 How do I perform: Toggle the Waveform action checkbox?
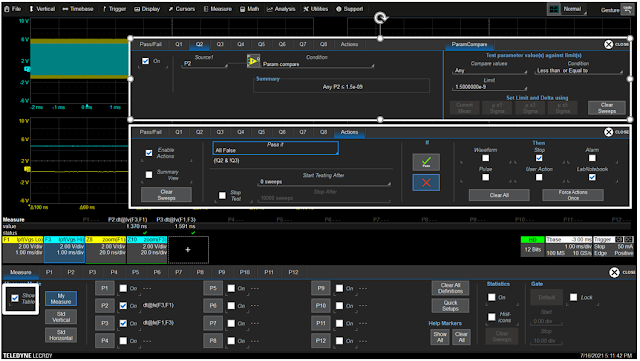pyautogui.click(x=485, y=158)
